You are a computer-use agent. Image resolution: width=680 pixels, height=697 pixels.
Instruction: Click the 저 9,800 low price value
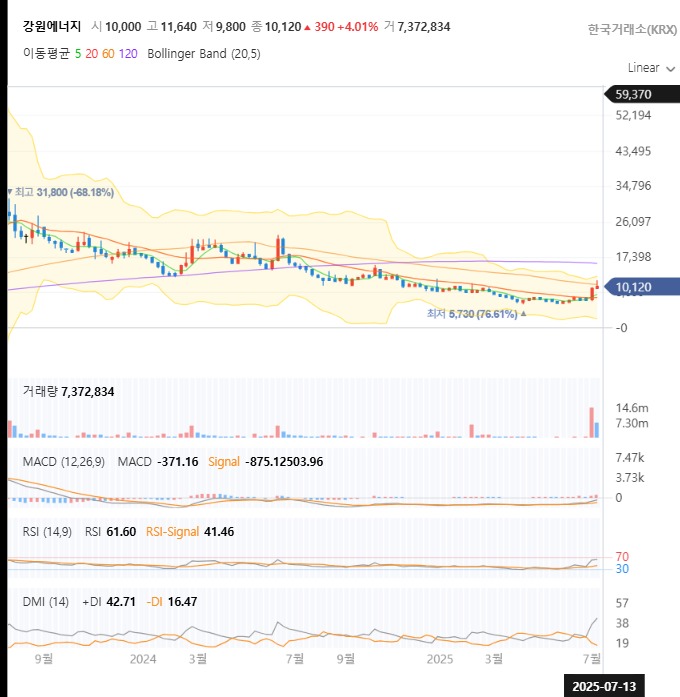pyautogui.click(x=224, y=27)
